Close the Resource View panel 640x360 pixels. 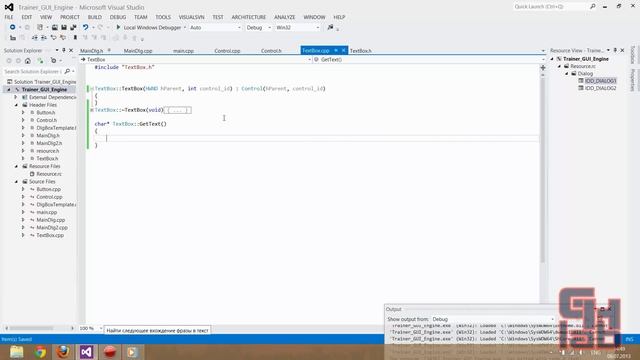(x=622, y=50)
